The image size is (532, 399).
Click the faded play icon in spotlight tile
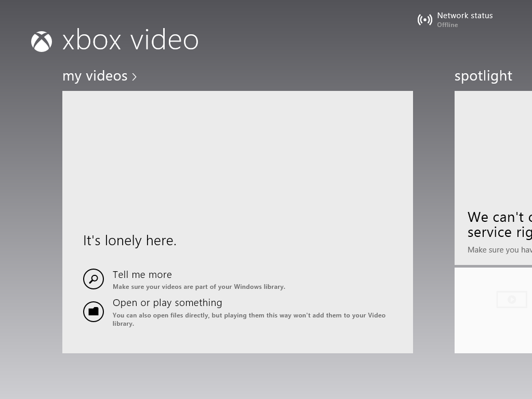point(512,300)
